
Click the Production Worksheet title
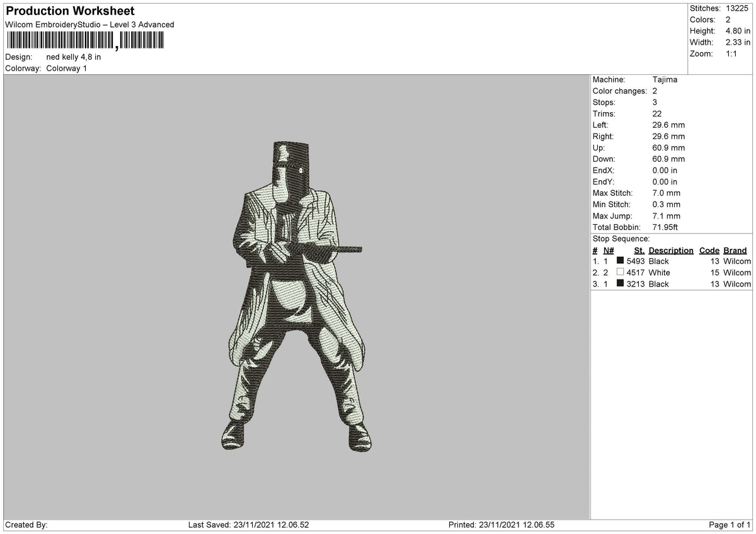(70, 11)
